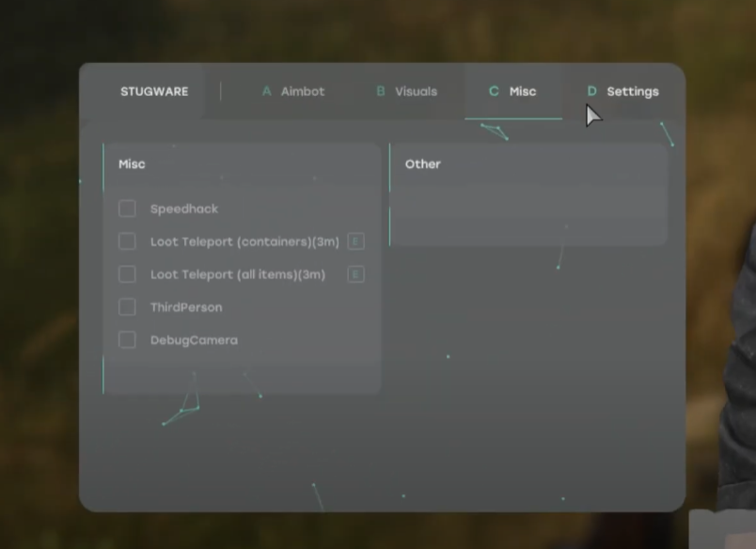
Task: Select the Misc tab
Action: 512,91
